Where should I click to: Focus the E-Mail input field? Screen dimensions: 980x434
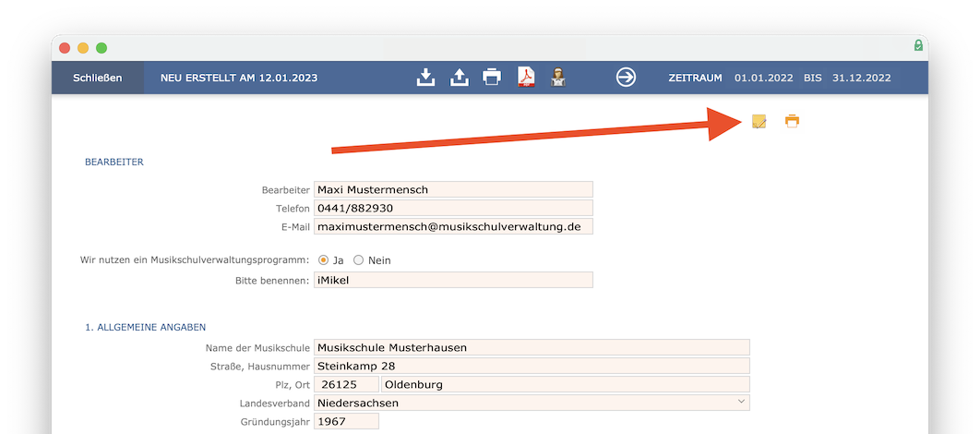[x=453, y=226]
